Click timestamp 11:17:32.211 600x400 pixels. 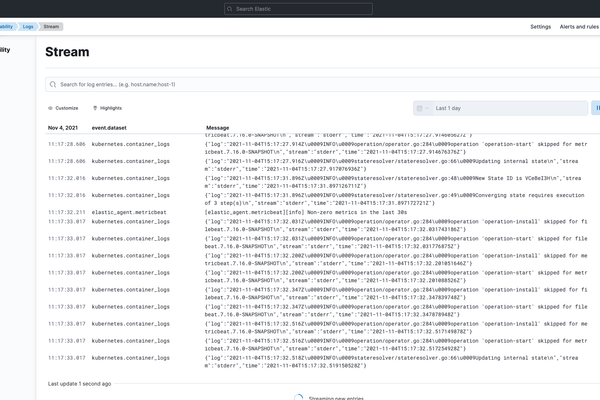tap(67, 212)
